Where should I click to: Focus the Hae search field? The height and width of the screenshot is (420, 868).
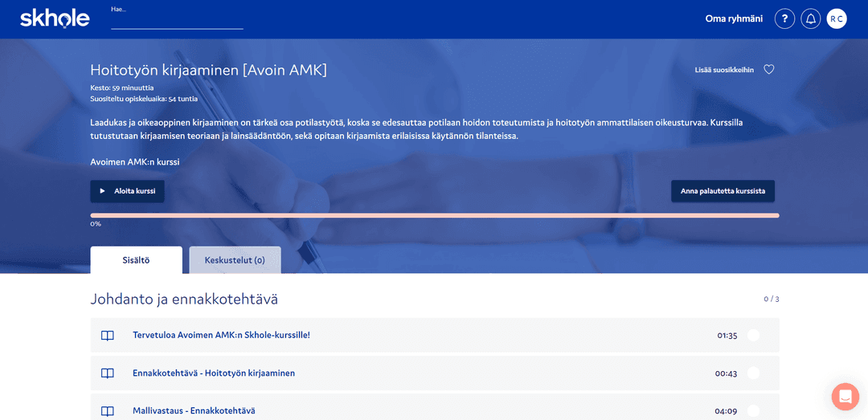[177, 22]
